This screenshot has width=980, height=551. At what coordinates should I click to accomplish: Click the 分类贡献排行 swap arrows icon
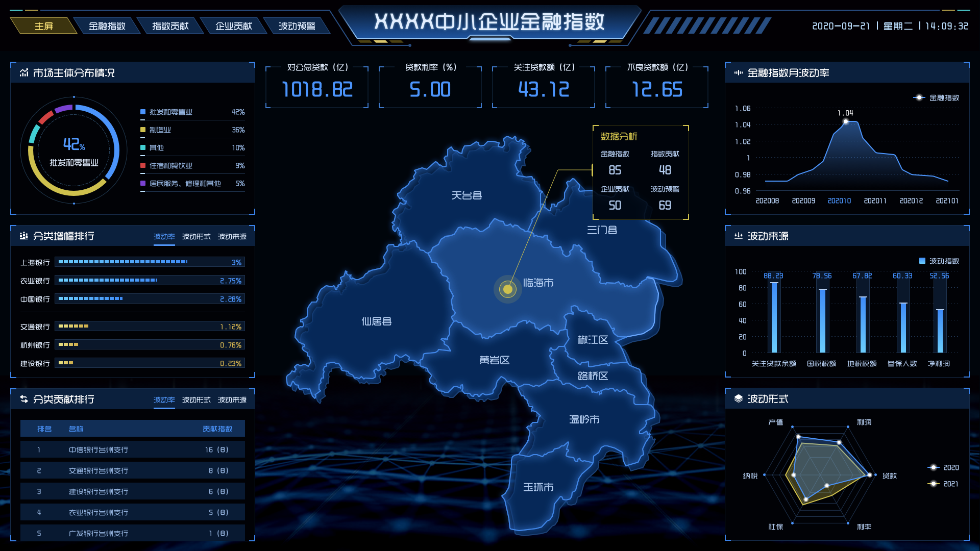[x=24, y=399]
